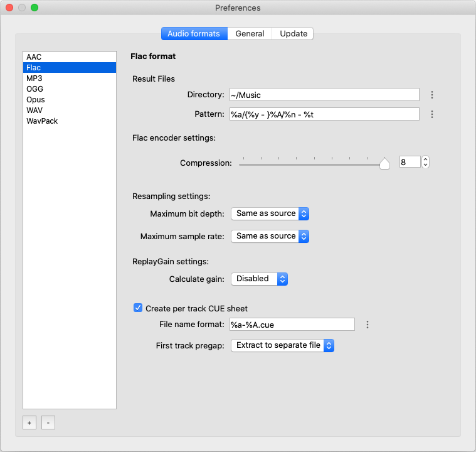This screenshot has width=476, height=452.
Task: Remove the selected profile with minus button
Action: coord(48,422)
